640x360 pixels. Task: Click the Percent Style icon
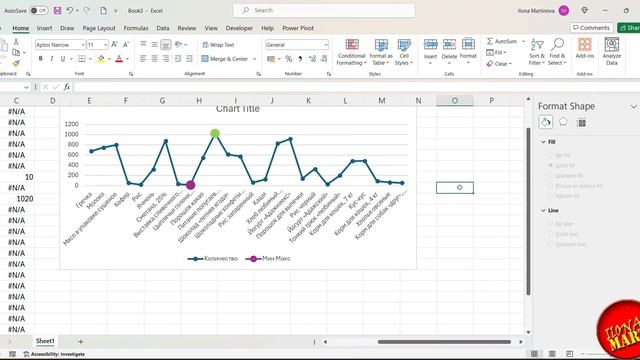[289, 59]
